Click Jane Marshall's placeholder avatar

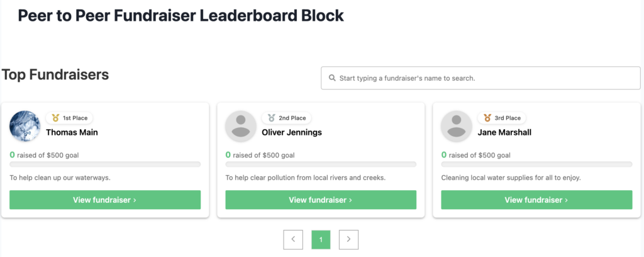(457, 126)
